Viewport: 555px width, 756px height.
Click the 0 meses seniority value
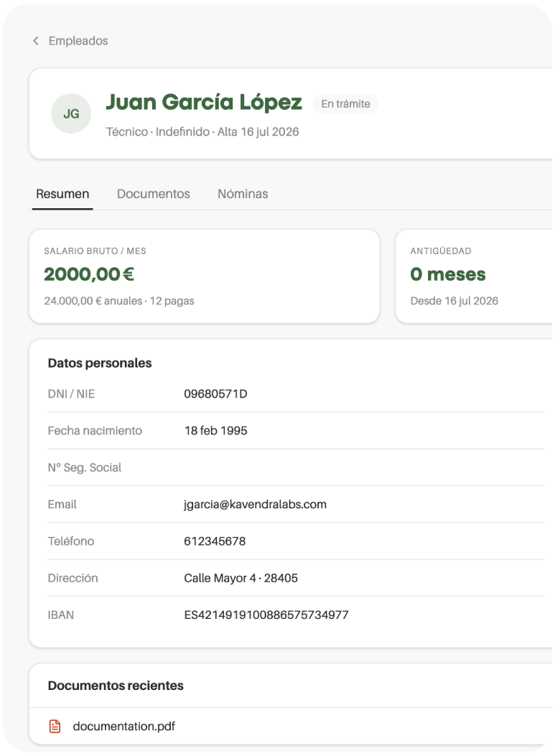pos(448,274)
